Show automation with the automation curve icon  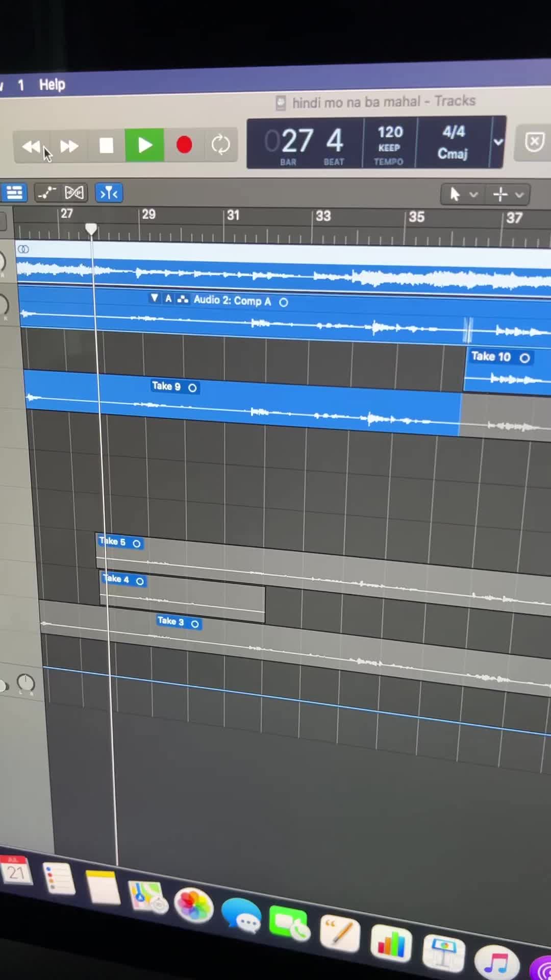click(47, 193)
